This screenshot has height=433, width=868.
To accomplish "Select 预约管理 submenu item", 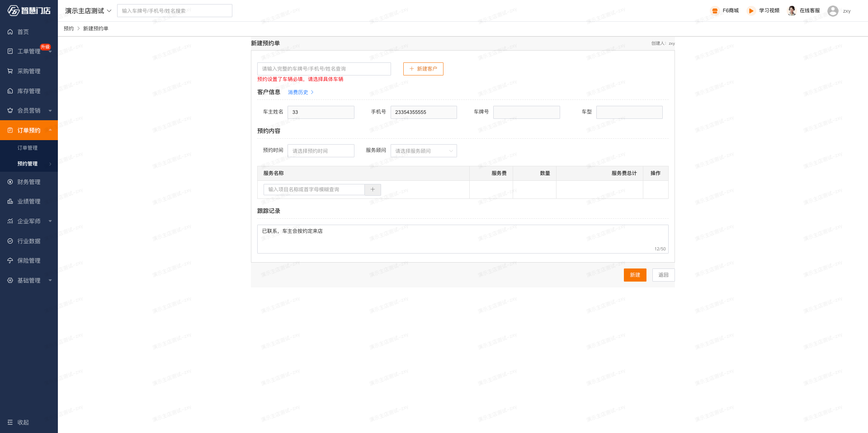I will coord(28,164).
